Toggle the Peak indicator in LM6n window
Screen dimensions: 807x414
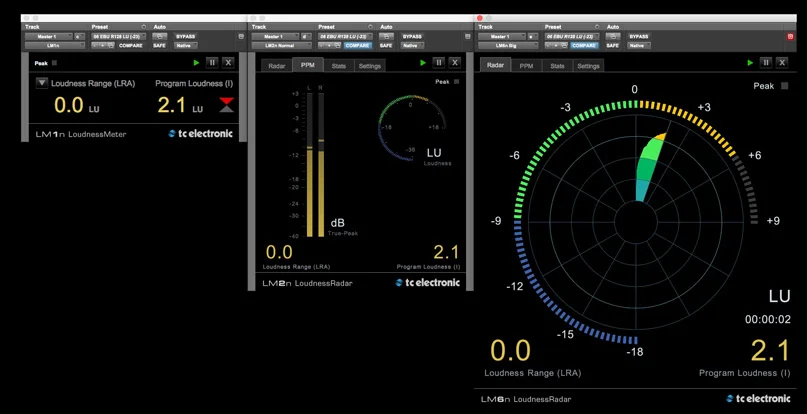point(784,86)
